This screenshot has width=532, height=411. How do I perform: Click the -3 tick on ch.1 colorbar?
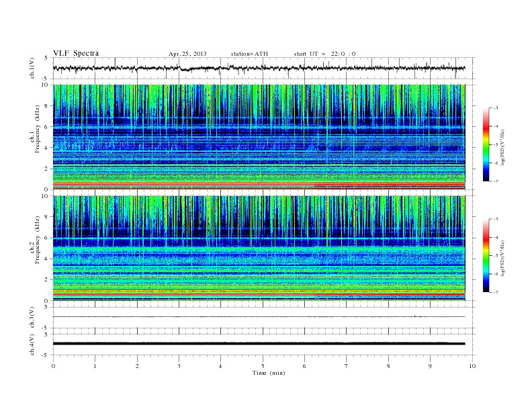pyautogui.click(x=495, y=108)
